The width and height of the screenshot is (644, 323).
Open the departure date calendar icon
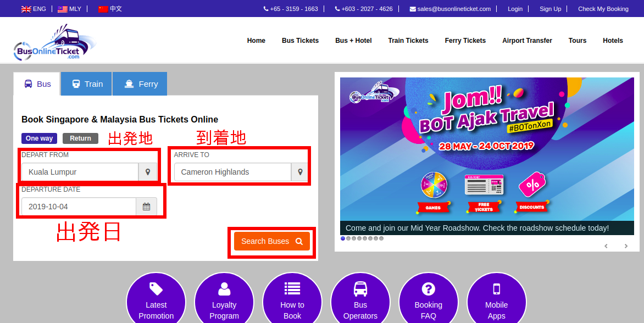coord(146,207)
